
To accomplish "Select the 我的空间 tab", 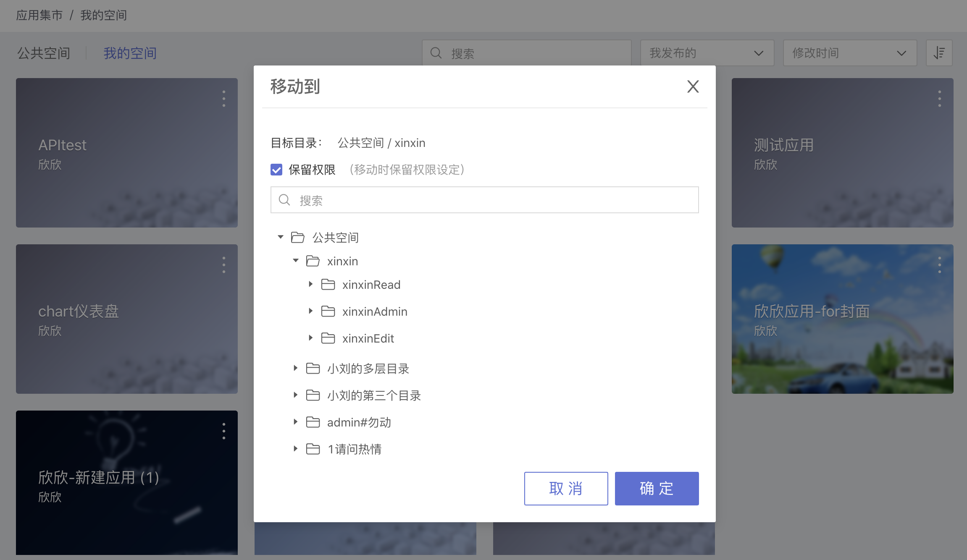I will 130,53.
